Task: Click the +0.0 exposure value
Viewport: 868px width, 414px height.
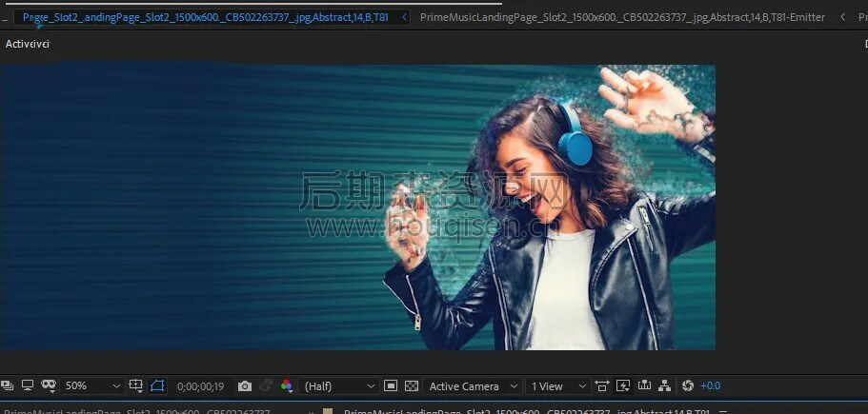Action: (x=710, y=386)
